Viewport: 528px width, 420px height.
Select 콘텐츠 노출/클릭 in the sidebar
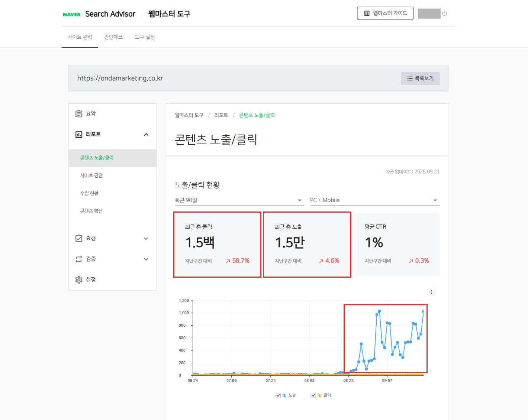click(x=113, y=158)
